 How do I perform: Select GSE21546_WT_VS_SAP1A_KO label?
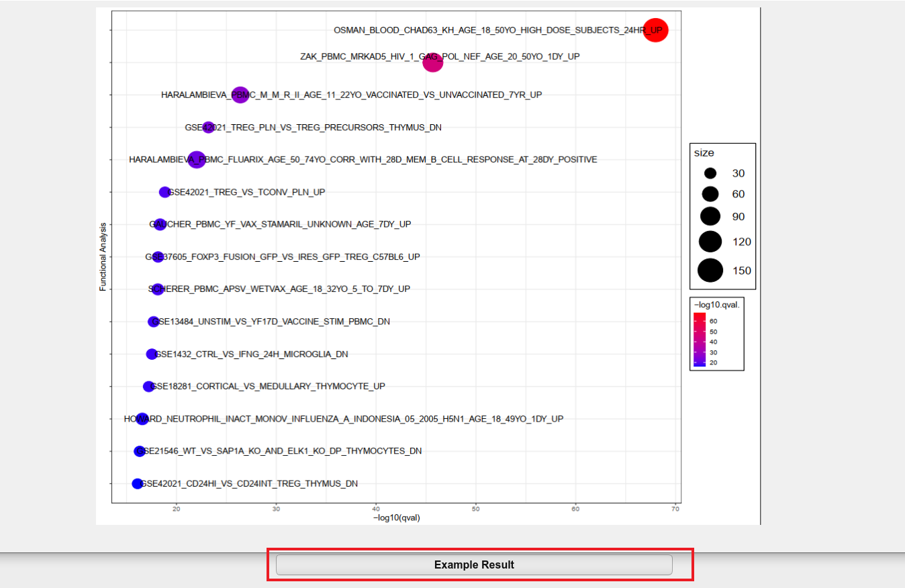(279, 451)
